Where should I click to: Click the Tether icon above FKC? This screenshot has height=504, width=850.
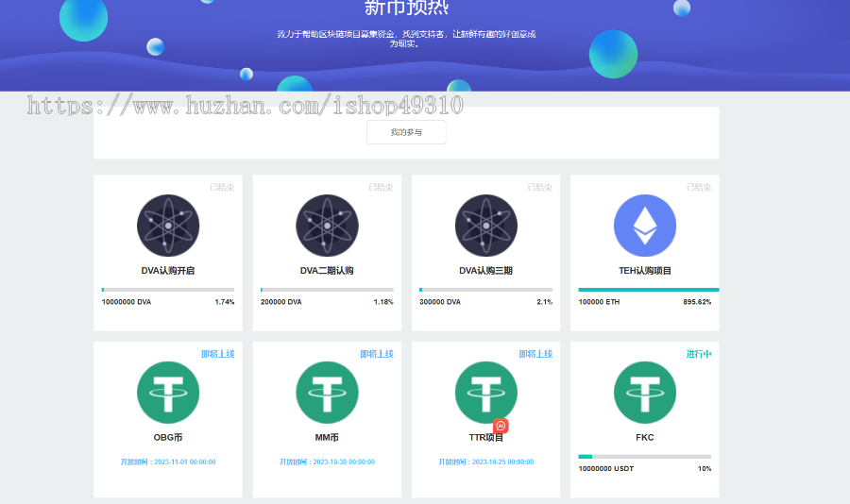pos(644,393)
